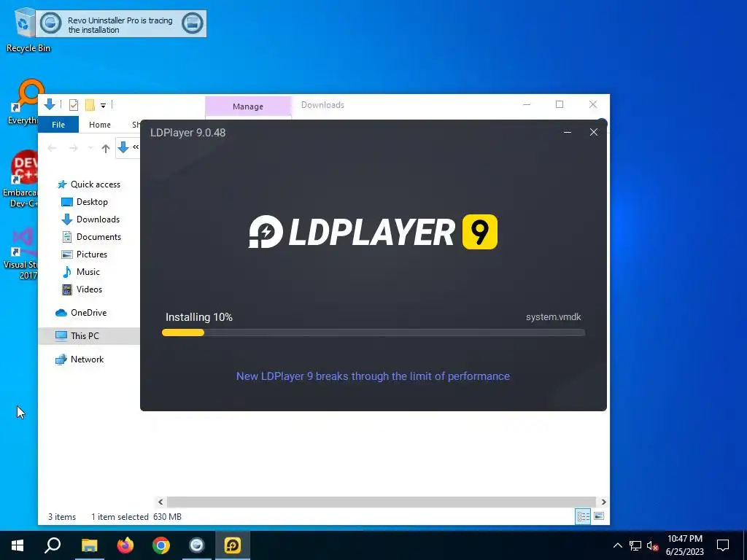Select the Manage ribbon tab
The width and height of the screenshot is (747, 560).
click(248, 106)
